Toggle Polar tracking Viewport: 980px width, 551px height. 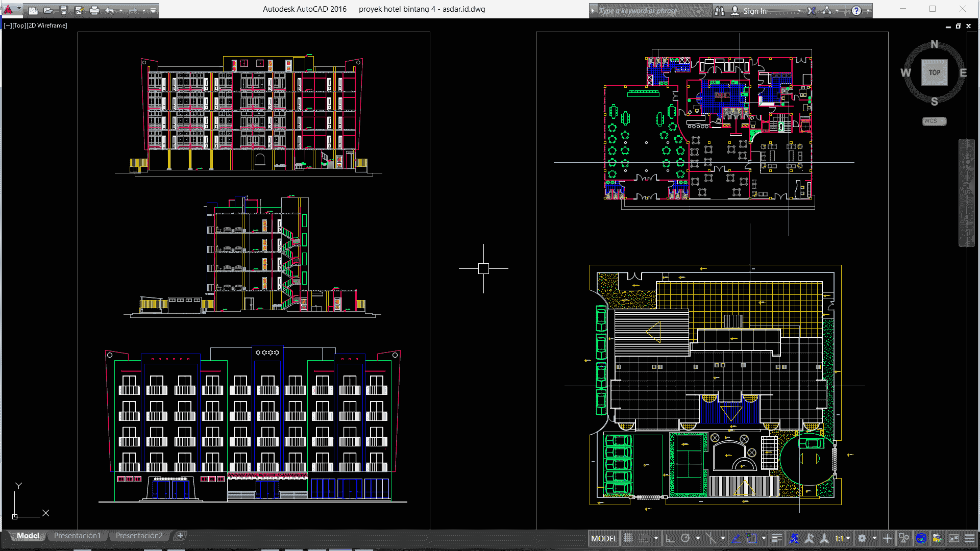(685, 538)
